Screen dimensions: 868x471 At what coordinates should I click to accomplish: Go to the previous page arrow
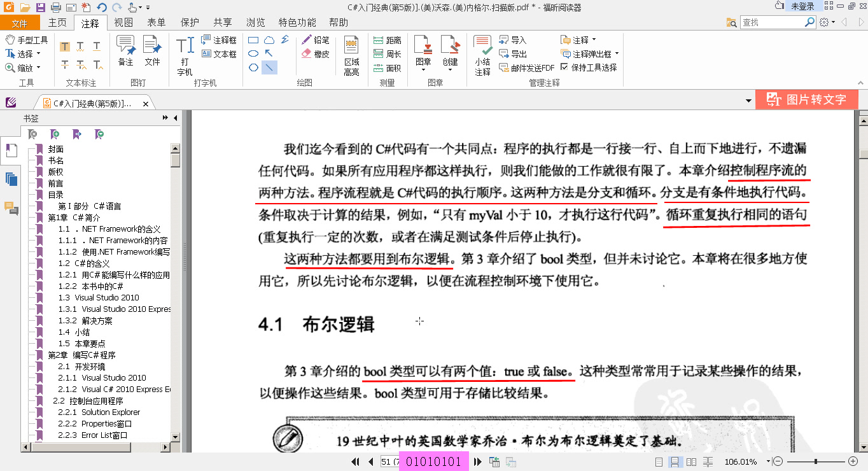370,462
